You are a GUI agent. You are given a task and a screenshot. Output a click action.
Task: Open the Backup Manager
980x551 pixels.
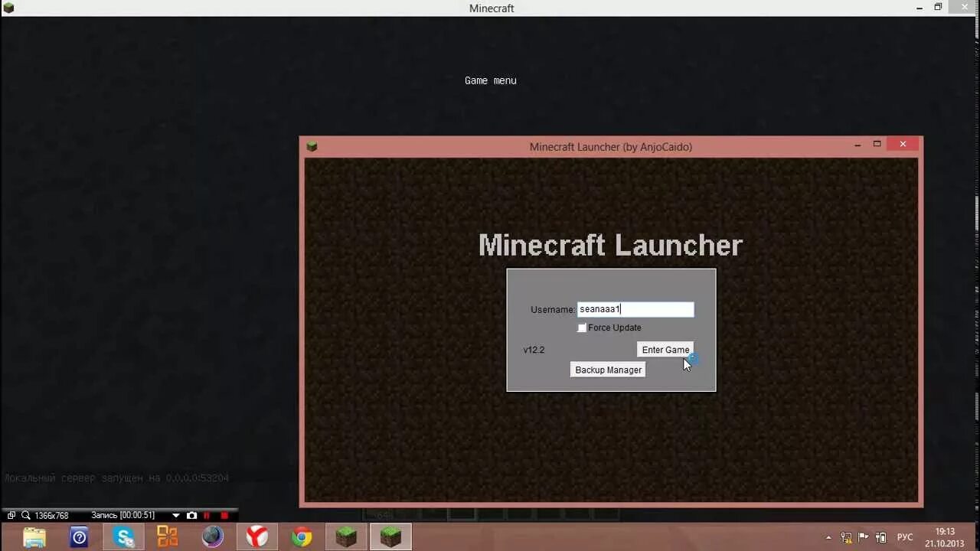pos(608,370)
